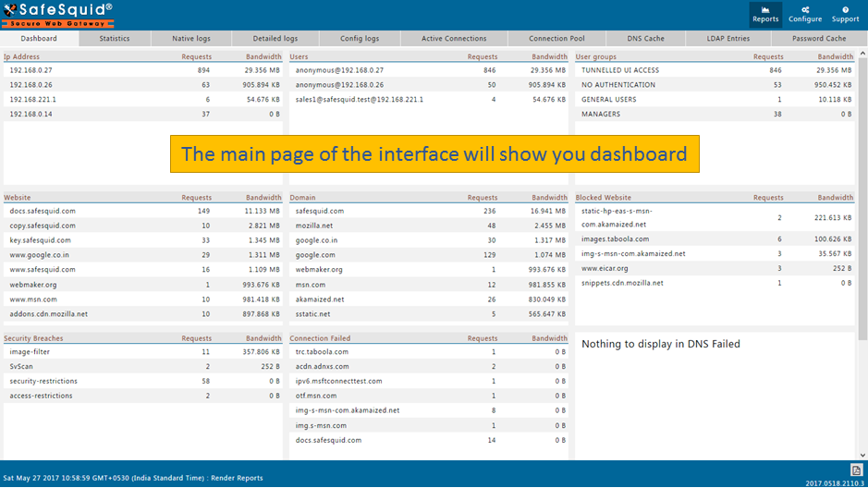Viewport: 868px width, 488px height.
Task: Select IP address 192.168.0.27 row
Action: [143, 70]
